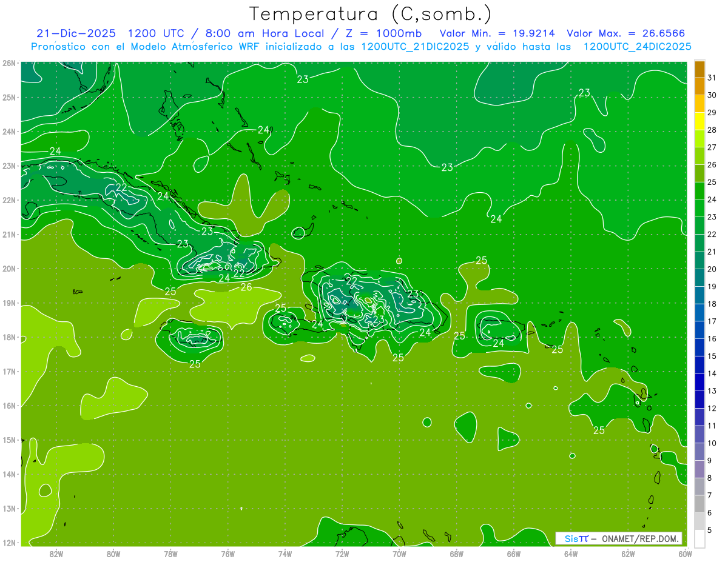Click the 74W longitude axis label
728x562 pixels.
point(285,554)
